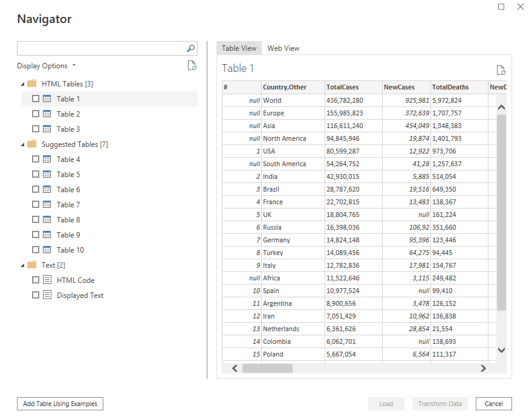This screenshot has height=420, width=529.
Task: Switch to the Web View tab
Action: tap(284, 48)
